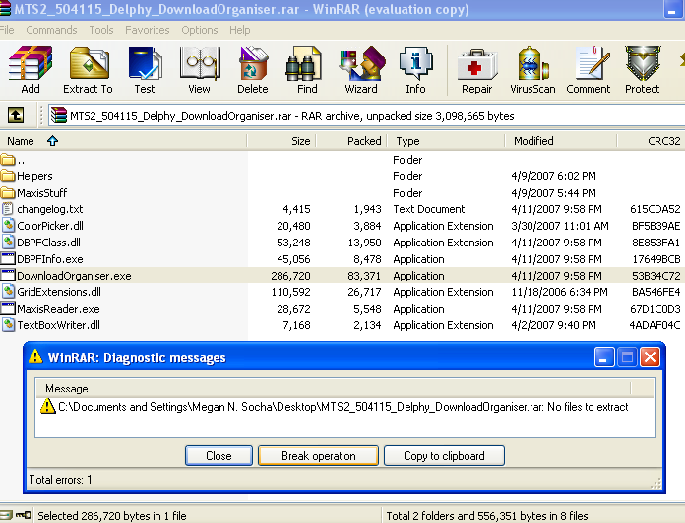Open the Tools menu
This screenshot has width=685, height=523.
[x=101, y=30]
